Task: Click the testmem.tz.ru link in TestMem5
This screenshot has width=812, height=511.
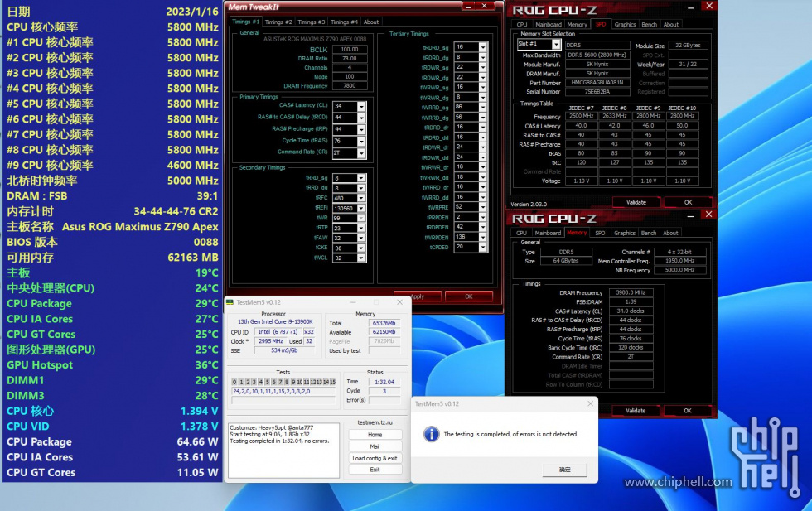Action: click(x=375, y=422)
